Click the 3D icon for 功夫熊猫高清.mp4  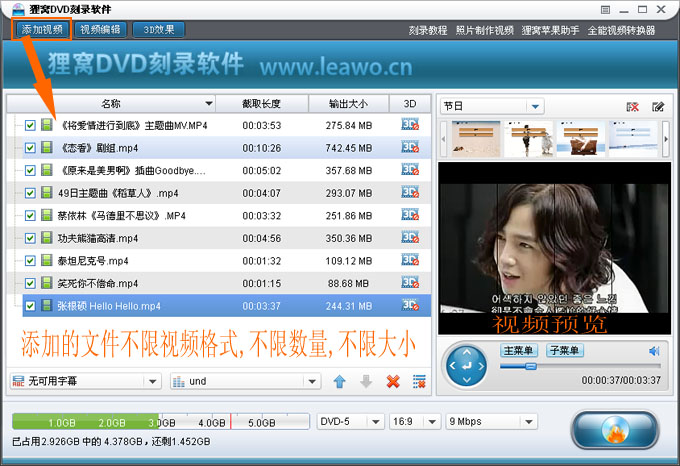[410, 237]
